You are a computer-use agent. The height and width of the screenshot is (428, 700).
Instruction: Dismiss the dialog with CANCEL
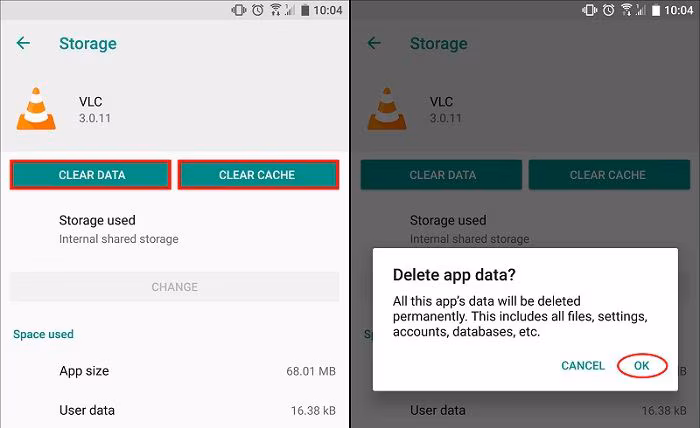(583, 366)
